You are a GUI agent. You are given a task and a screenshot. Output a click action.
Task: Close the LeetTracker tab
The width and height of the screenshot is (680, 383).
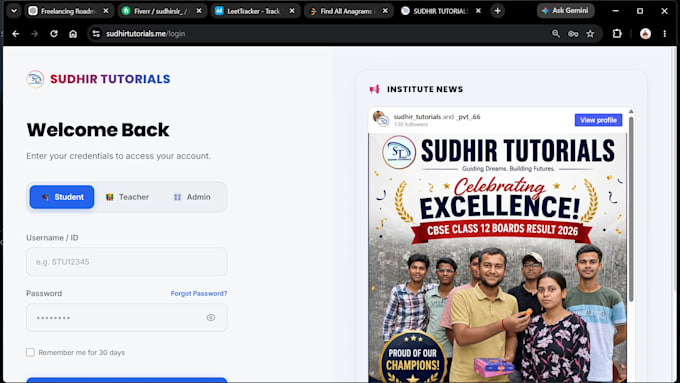292,11
